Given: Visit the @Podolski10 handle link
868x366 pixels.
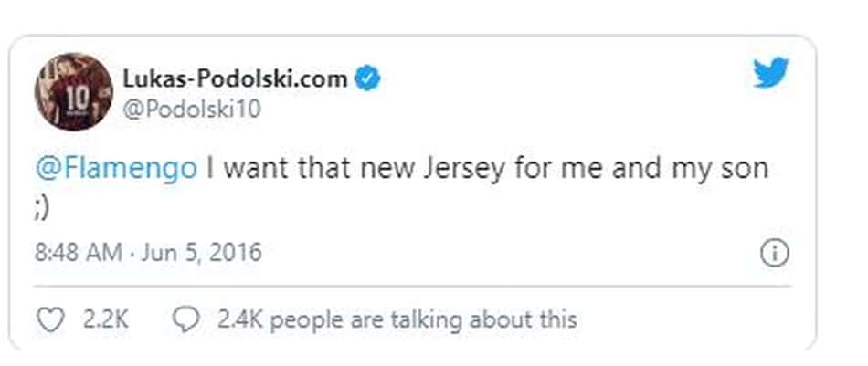Looking at the screenshot, I should pyautogui.click(x=191, y=109).
